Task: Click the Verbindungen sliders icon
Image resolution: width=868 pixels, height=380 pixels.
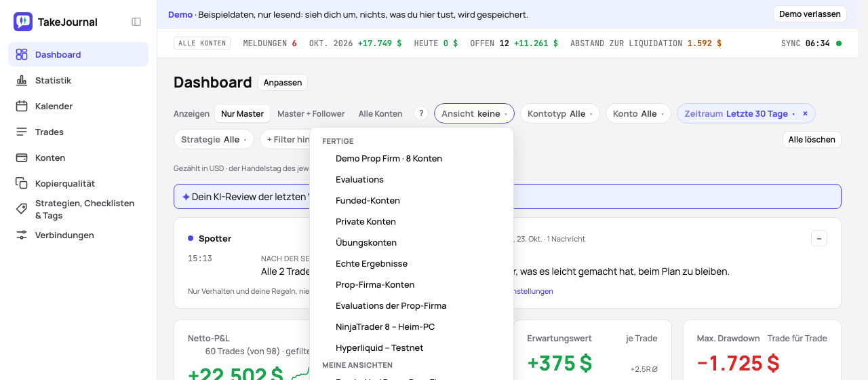Action: coord(22,235)
